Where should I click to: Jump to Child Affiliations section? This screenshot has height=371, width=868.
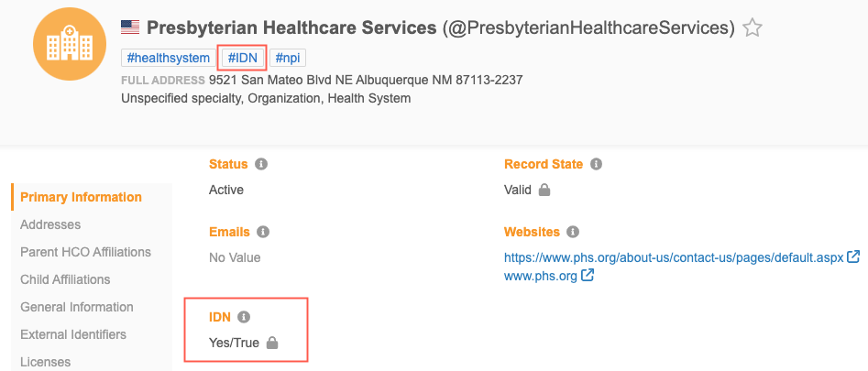tap(65, 279)
